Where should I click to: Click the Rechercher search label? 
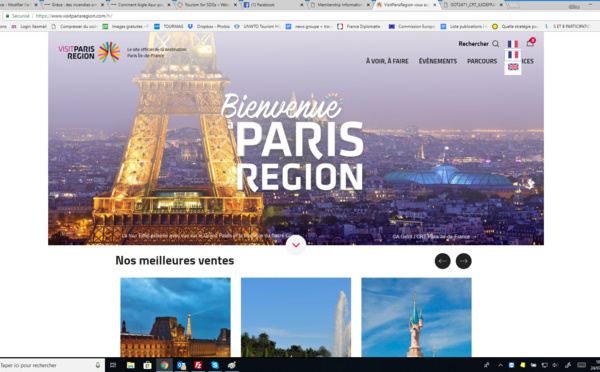coord(473,44)
